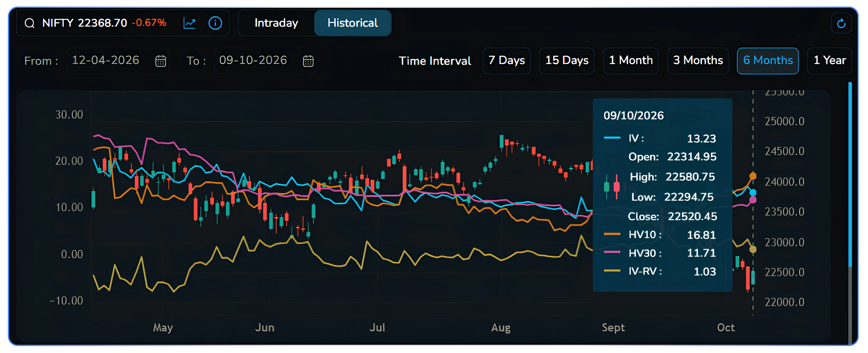Click the Aug label on the x-axis
Viewport: 868px width, 353px height.
click(500, 327)
